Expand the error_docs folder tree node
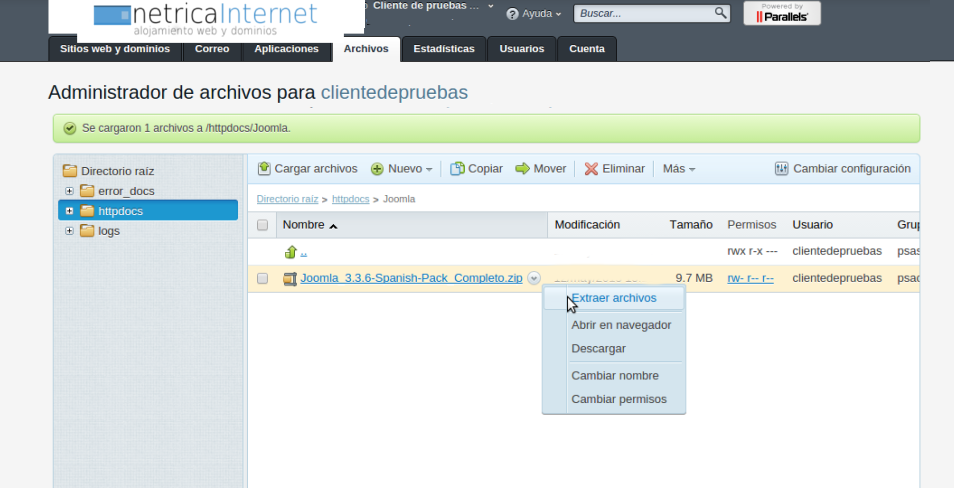Screen dimensions: 954x488 point(69,191)
